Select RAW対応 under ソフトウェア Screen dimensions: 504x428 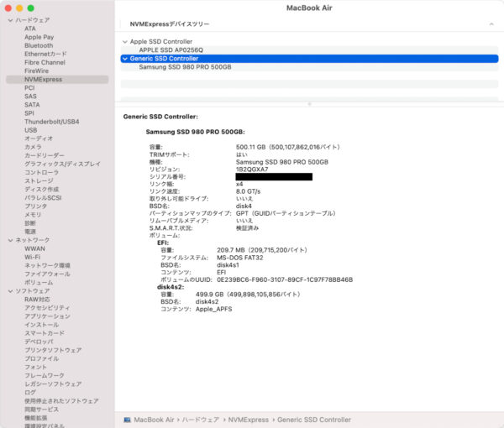point(37,300)
